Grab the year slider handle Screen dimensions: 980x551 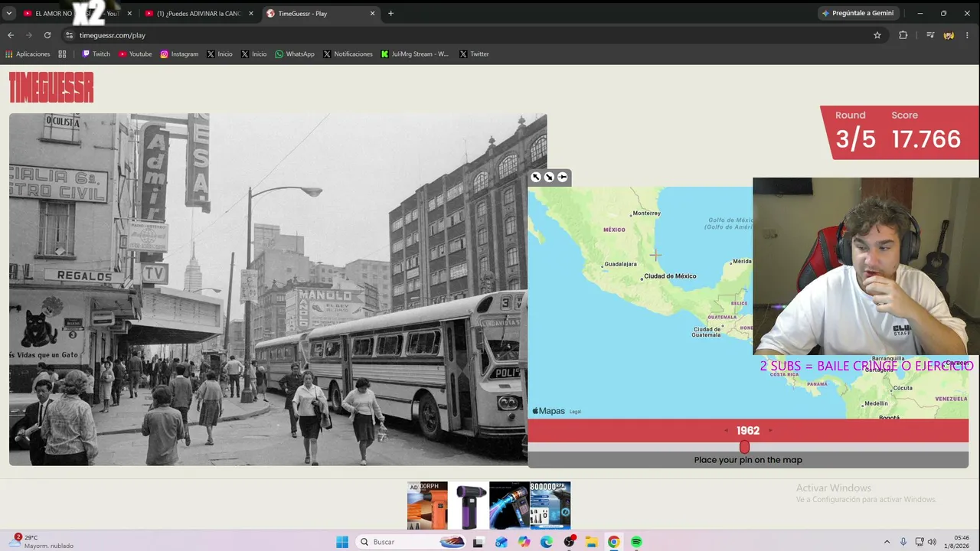click(744, 447)
